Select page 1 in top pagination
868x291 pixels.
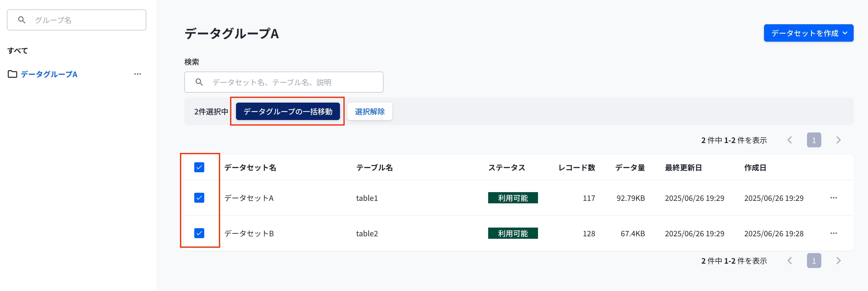coord(814,140)
